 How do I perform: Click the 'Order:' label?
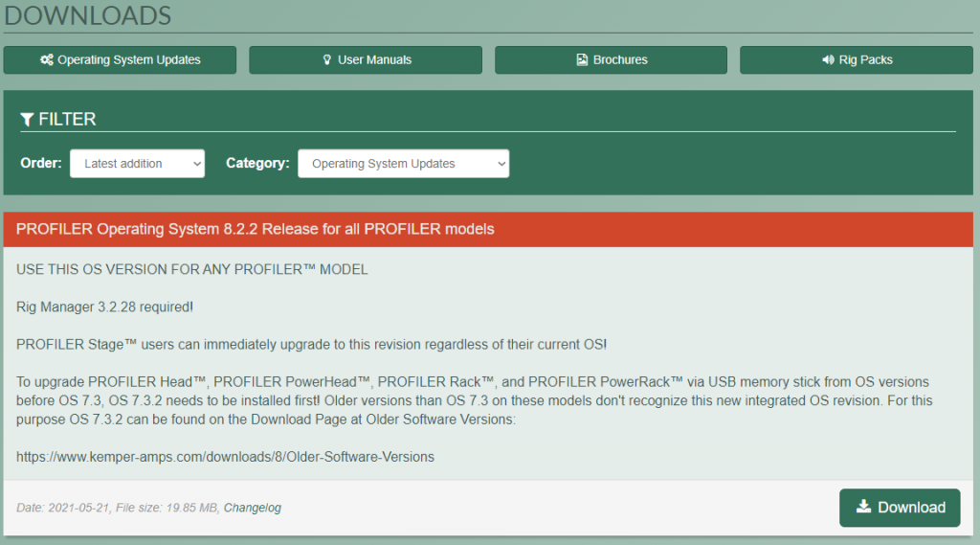pos(41,164)
